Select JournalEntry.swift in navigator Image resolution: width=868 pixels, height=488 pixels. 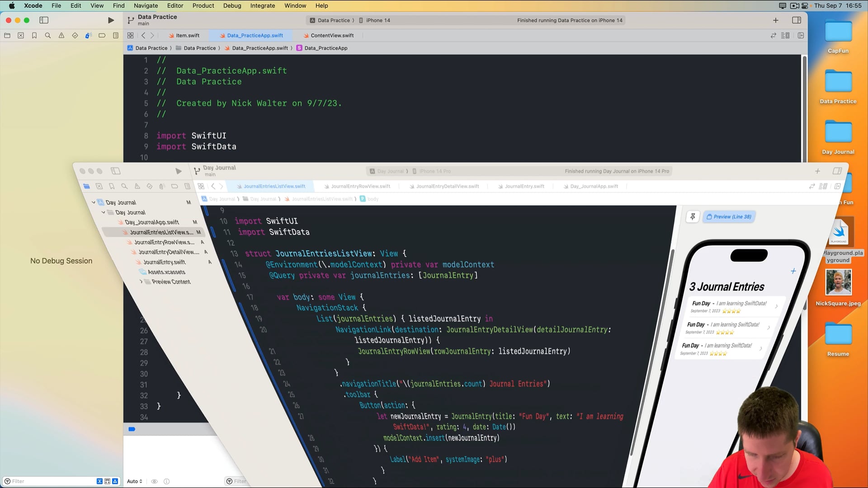(165, 262)
